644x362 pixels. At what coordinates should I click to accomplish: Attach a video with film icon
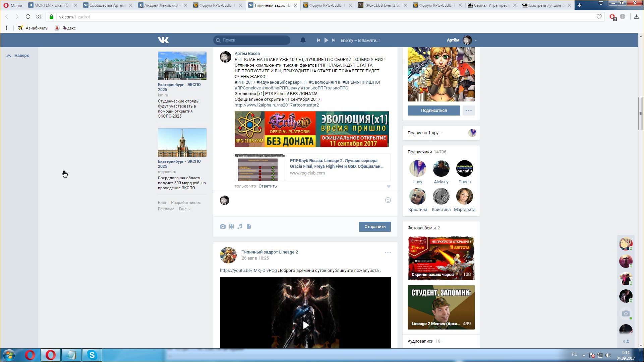[231, 227]
